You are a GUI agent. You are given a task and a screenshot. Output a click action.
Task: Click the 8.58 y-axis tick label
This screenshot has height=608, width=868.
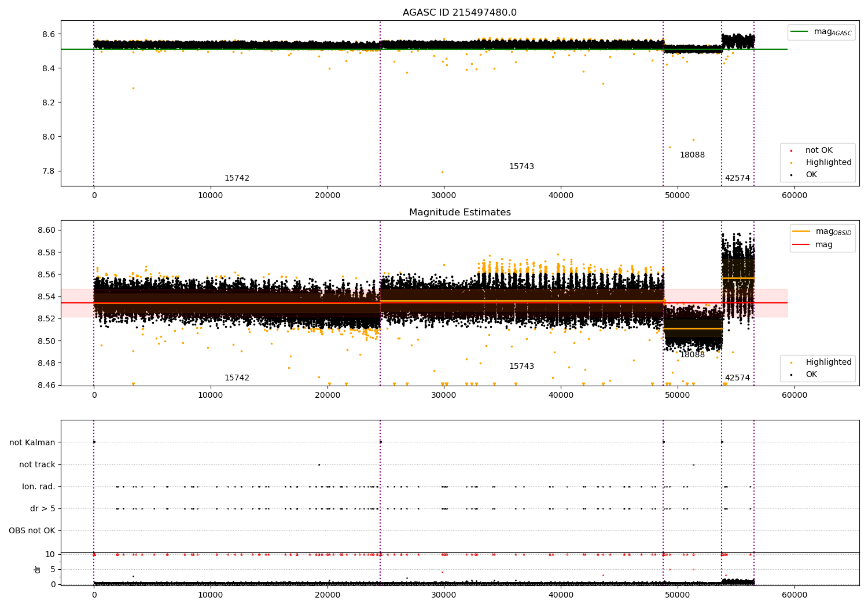[x=46, y=253]
